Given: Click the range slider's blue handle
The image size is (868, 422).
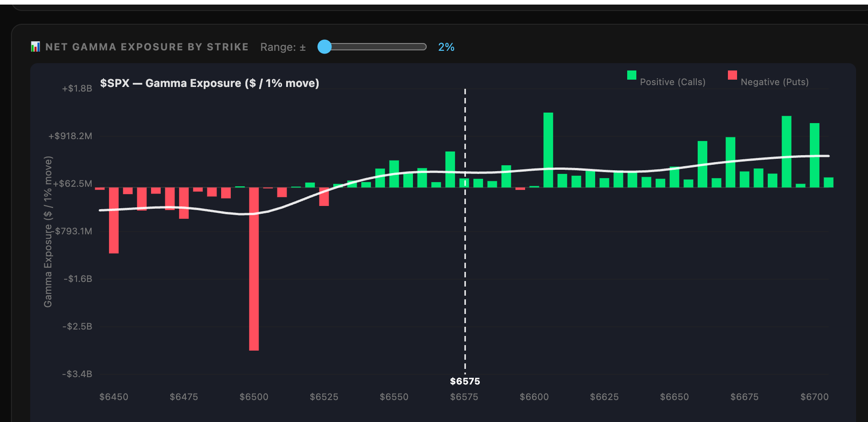Looking at the screenshot, I should click(325, 47).
